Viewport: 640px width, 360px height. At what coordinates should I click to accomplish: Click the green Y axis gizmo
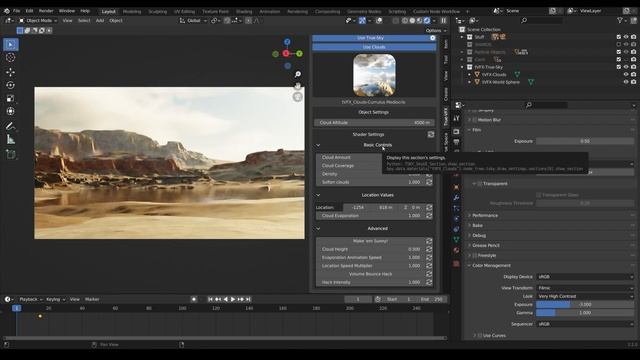[x=300, y=53]
